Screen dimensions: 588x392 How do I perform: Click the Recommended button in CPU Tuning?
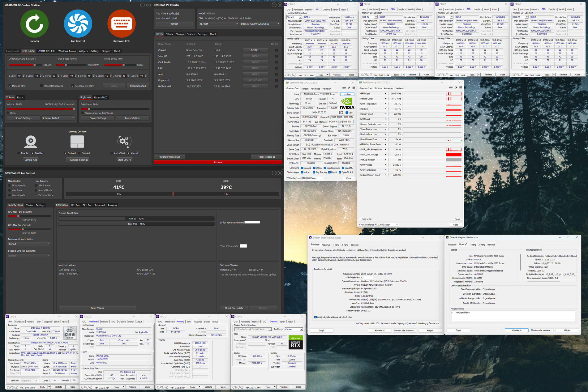click(x=138, y=86)
